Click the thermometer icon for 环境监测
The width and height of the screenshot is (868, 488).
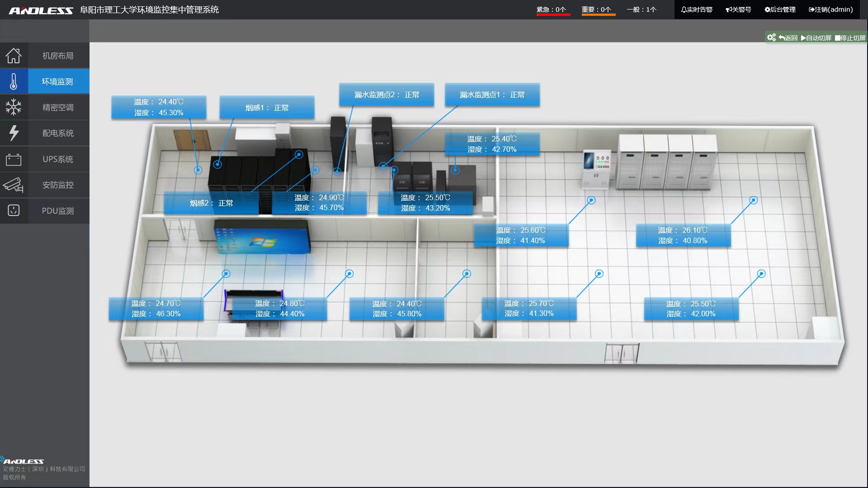click(14, 81)
